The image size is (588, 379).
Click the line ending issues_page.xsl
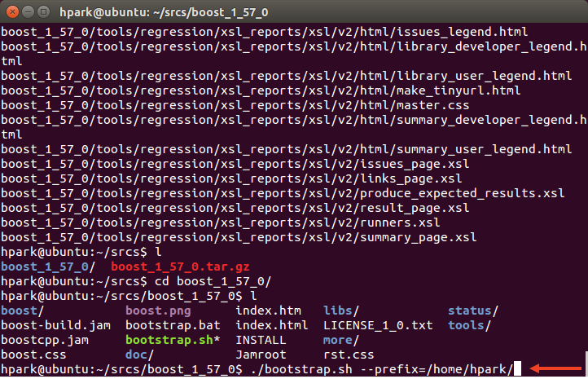tap(235, 164)
